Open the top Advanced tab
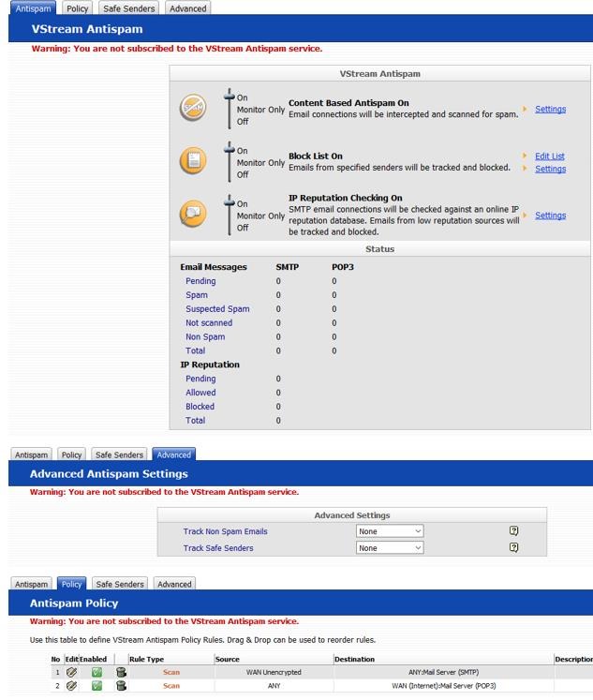The width and height of the screenshot is (593, 700). (188, 8)
